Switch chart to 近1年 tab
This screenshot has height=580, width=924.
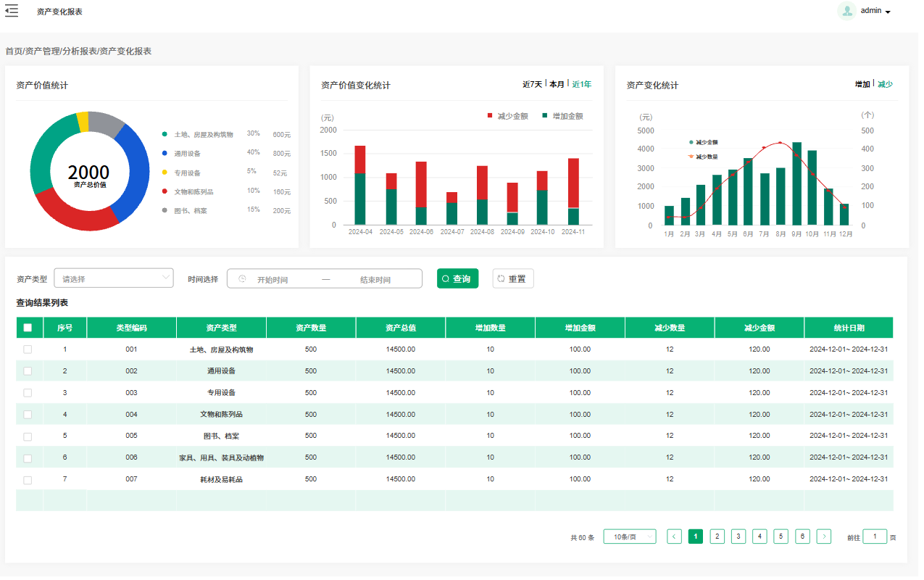tap(581, 84)
